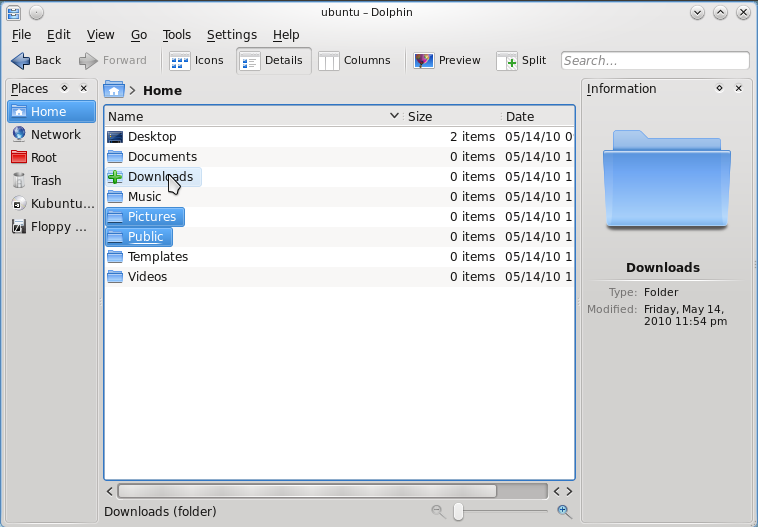Click the Public folder row
Viewport: 758px width, 527px height.
(139, 237)
